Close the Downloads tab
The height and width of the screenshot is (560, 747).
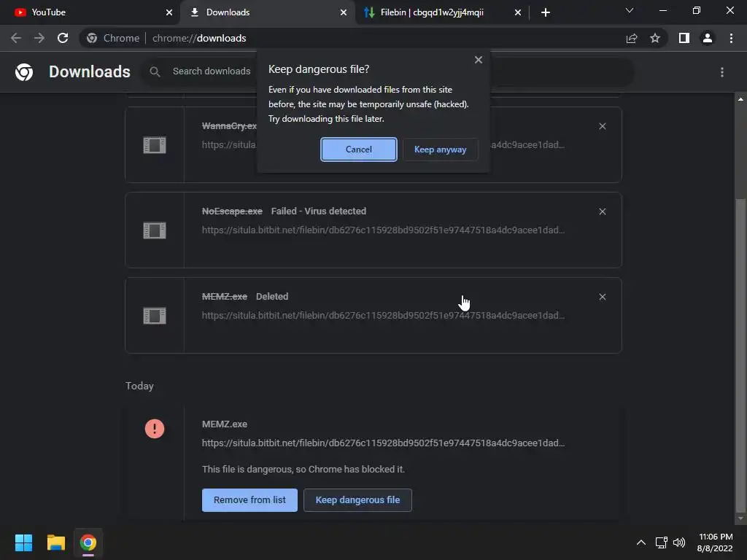[x=343, y=12]
